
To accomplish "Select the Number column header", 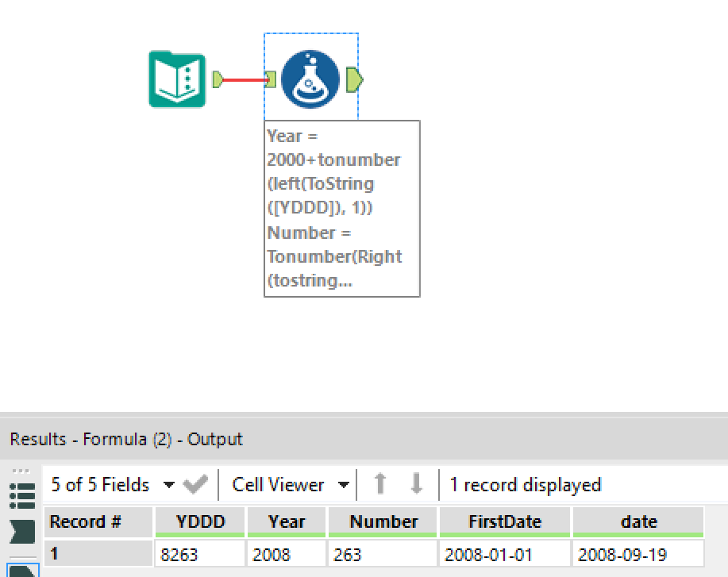I will 383,522.
